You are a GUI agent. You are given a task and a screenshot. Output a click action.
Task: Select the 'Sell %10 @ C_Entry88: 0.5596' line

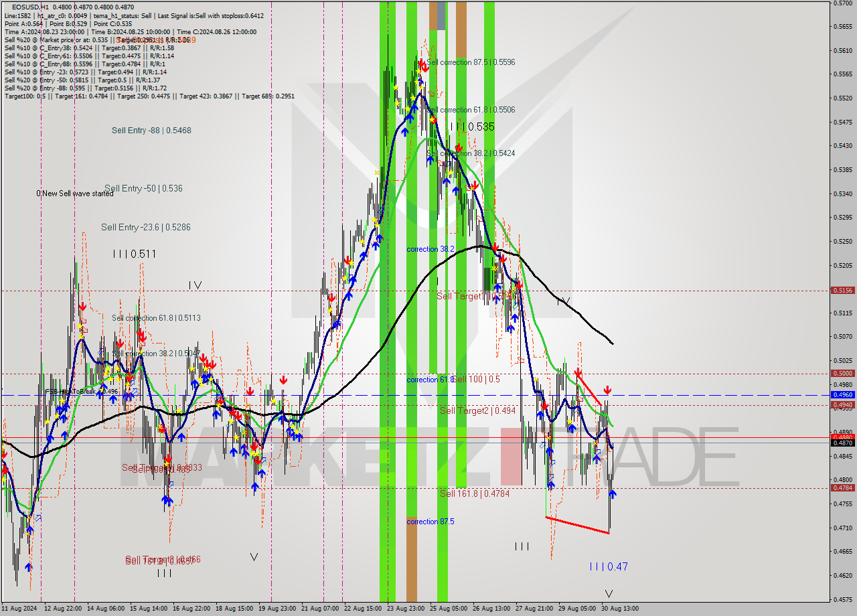point(85,64)
